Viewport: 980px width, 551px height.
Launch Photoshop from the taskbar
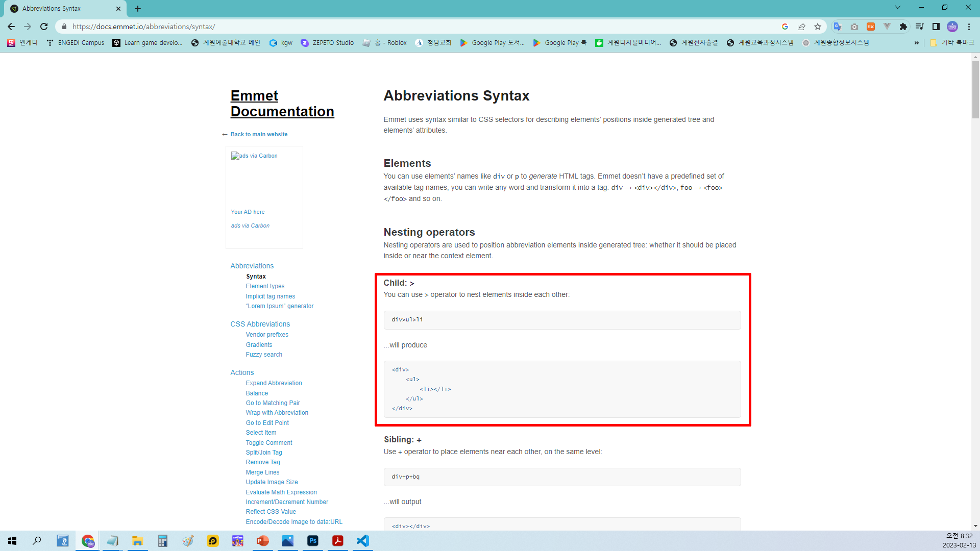coord(313,541)
